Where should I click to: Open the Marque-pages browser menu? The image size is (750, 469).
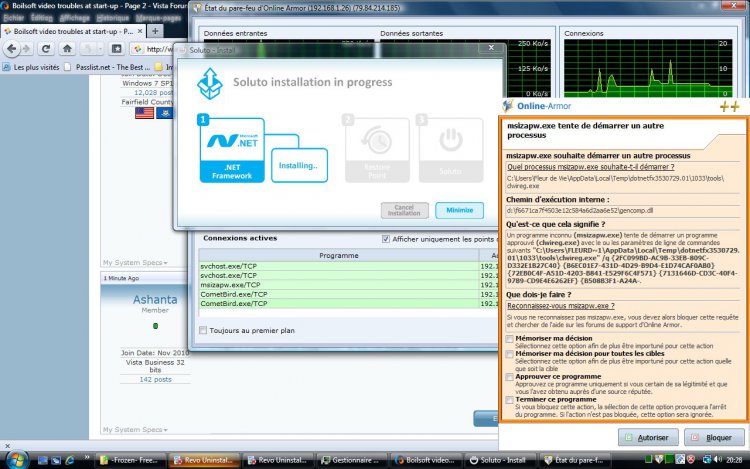pyautogui.click(x=158, y=18)
